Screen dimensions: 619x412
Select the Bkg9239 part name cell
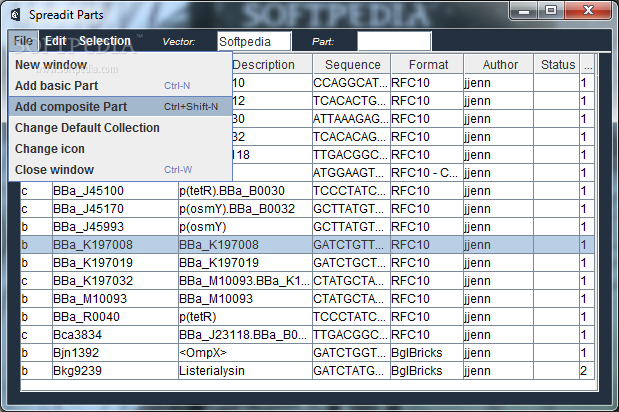115,371
